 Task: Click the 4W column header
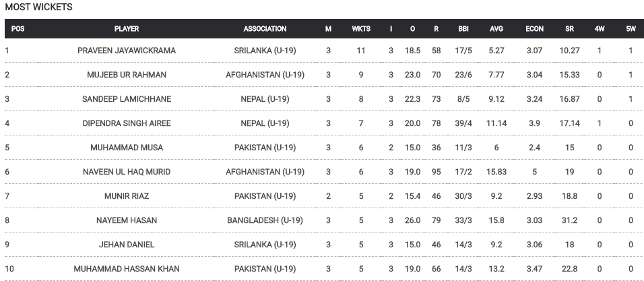600,29
